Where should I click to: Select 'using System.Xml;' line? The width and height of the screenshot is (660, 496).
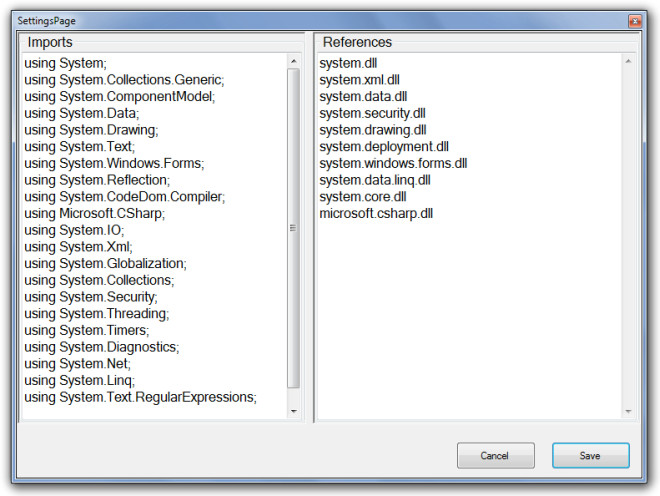(x=78, y=247)
